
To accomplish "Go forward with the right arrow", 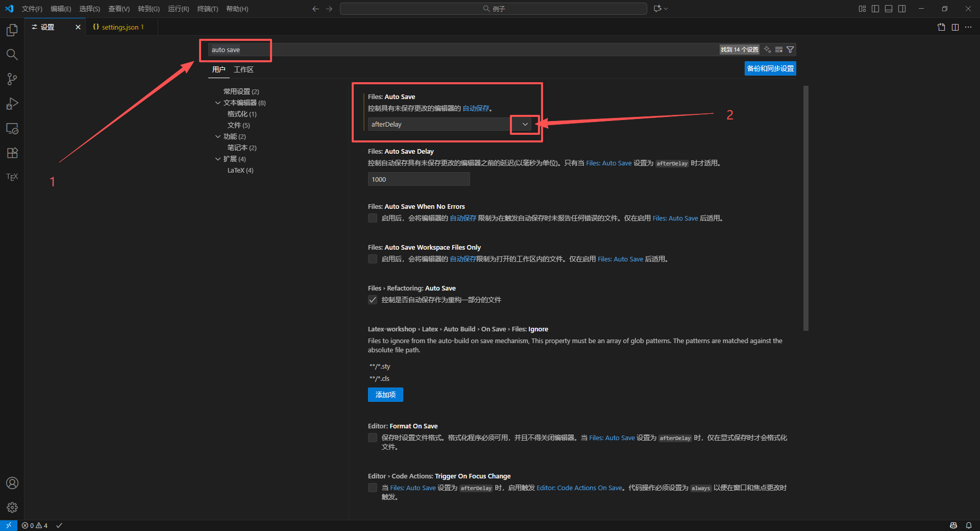I will pos(329,9).
